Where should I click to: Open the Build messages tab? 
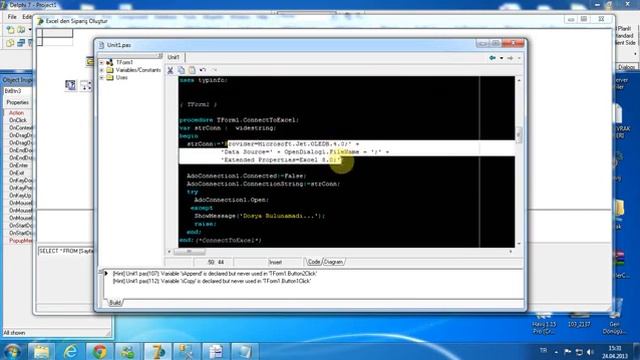tap(115, 302)
